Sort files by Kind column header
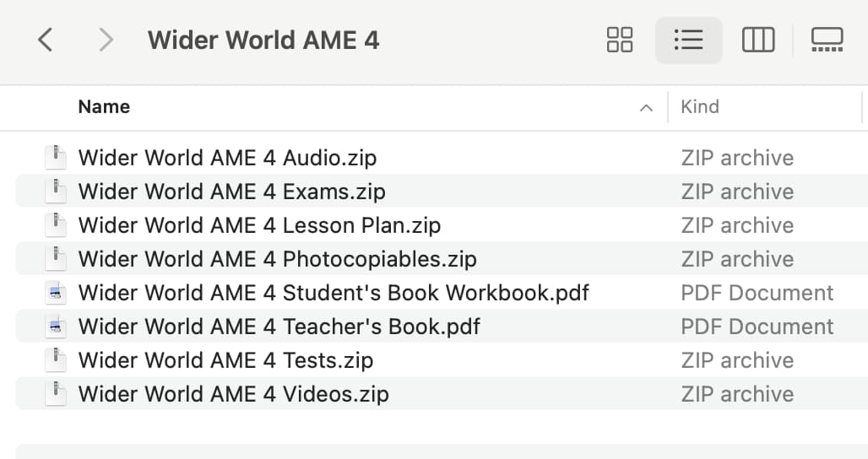This screenshot has height=459, width=868. [700, 106]
